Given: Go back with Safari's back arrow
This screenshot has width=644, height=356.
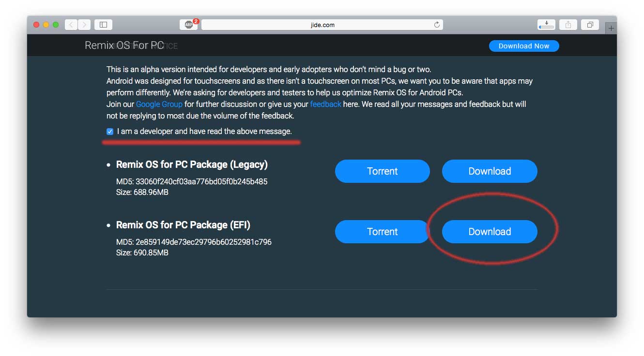Looking at the screenshot, I should (x=71, y=25).
